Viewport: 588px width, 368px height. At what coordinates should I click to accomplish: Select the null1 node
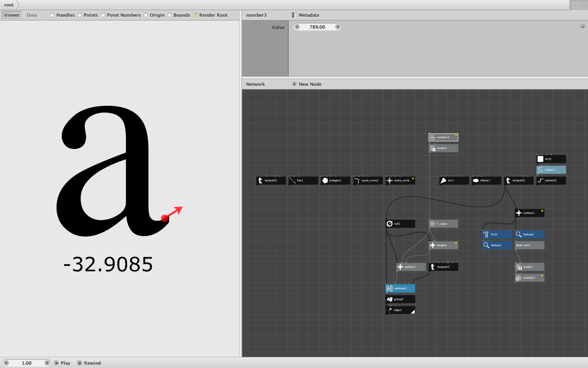click(400, 224)
